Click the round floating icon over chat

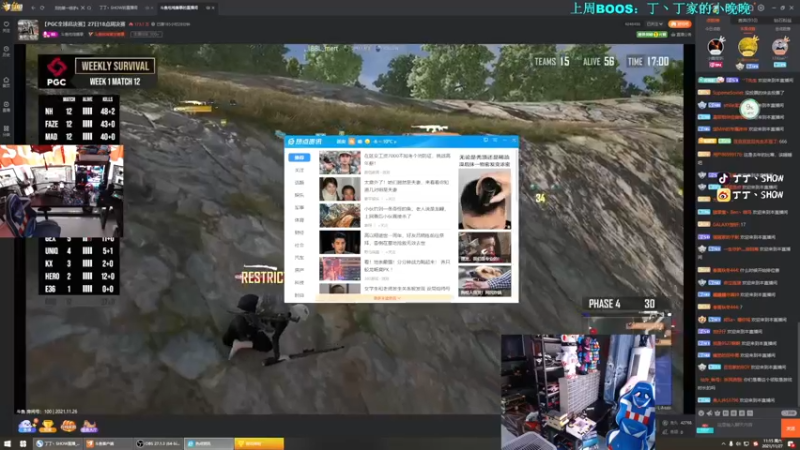(749, 108)
